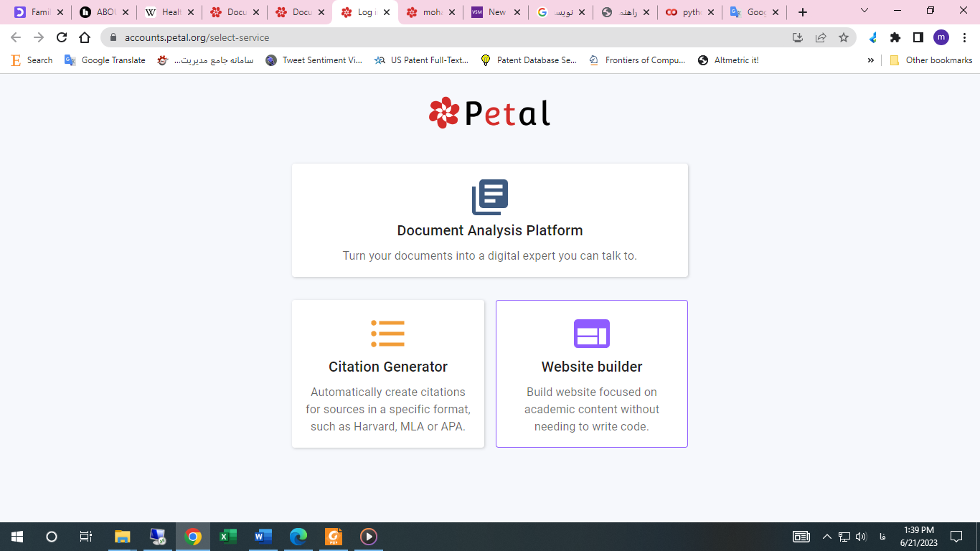Open Microsoft Edge from the taskbar
The width and height of the screenshot is (980, 551).
click(x=298, y=536)
